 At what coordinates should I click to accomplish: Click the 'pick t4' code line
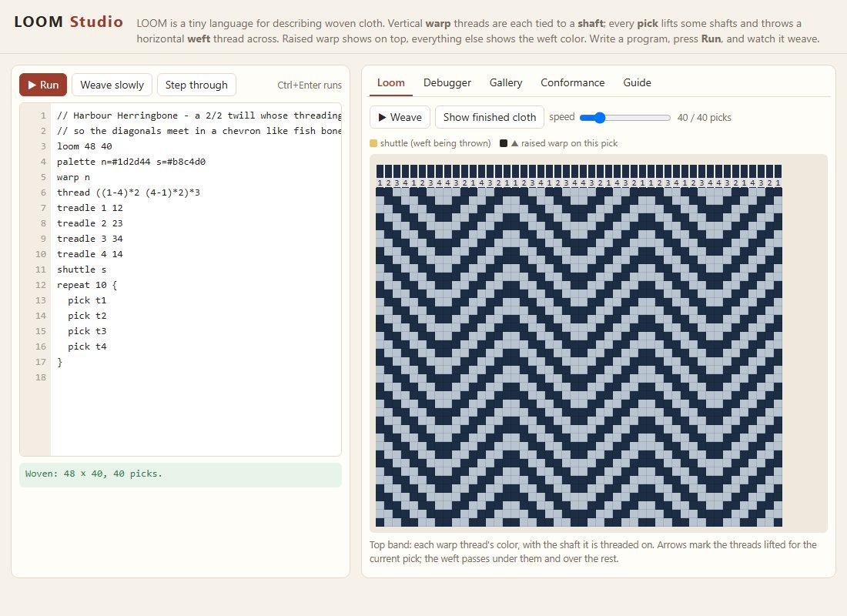[x=87, y=346]
